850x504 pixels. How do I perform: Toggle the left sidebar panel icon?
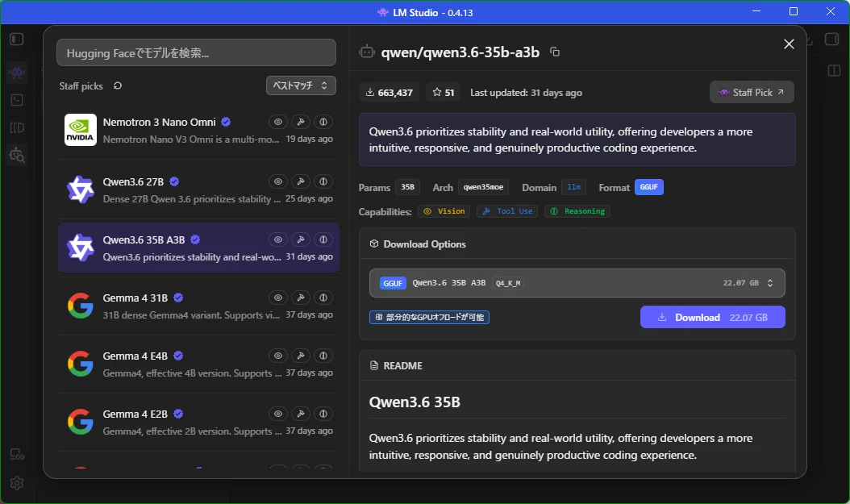point(17,39)
